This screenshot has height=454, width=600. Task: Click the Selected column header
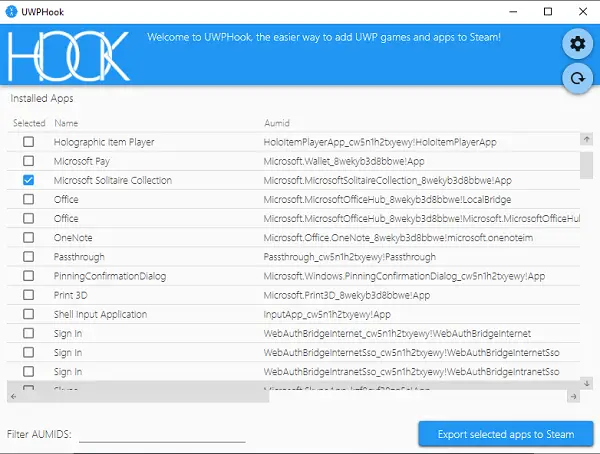(29, 123)
